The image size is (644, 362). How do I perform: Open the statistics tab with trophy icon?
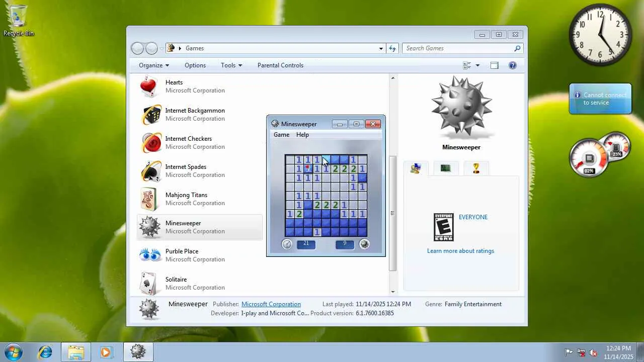point(476,168)
